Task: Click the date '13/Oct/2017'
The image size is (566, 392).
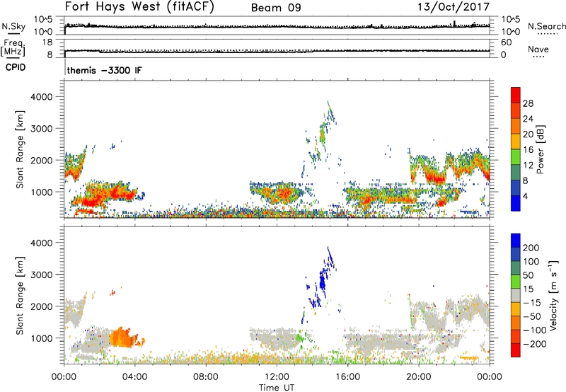Action: click(x=454, y=7)
